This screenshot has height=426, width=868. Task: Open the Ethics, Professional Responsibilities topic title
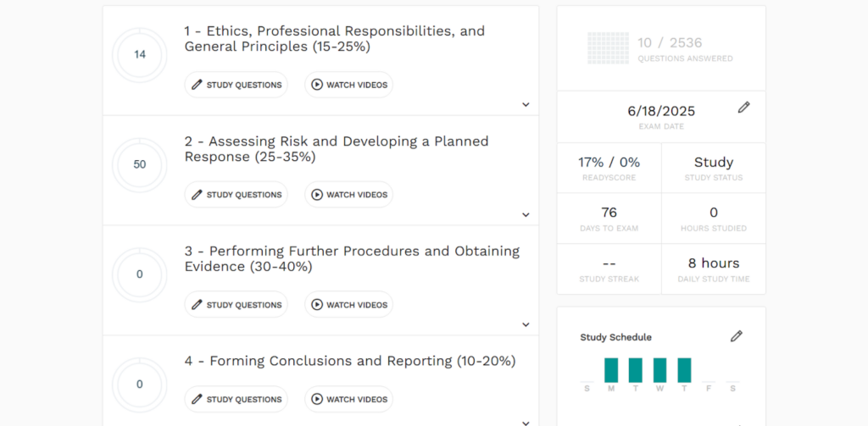tap(334, 39)
